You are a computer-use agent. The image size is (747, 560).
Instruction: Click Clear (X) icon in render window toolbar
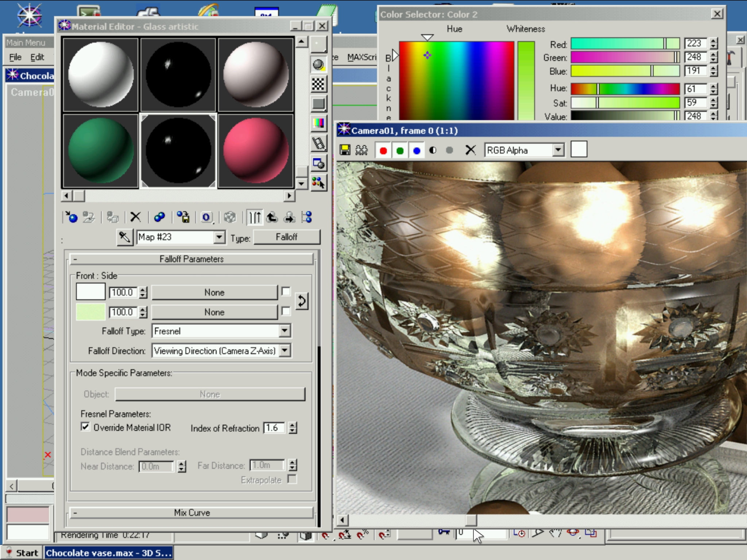[471, 150]
